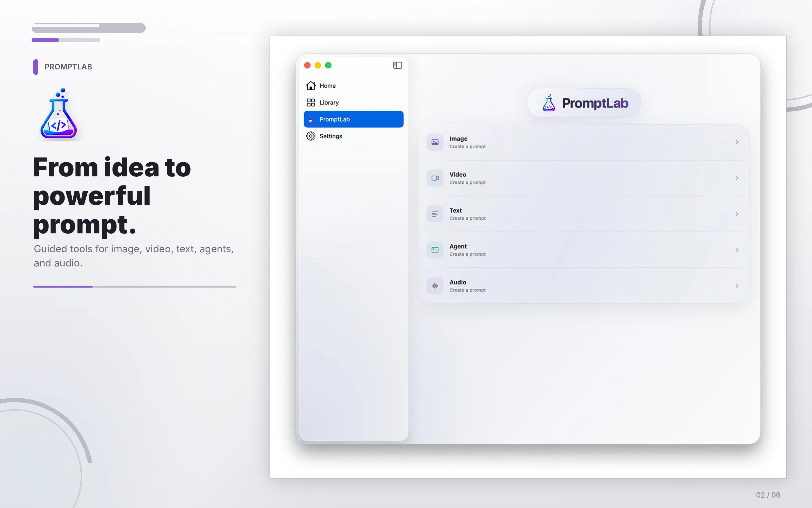Screen dimensions: 812x508
Task: Open the Video row chevron
Action: tap(737, 178)
